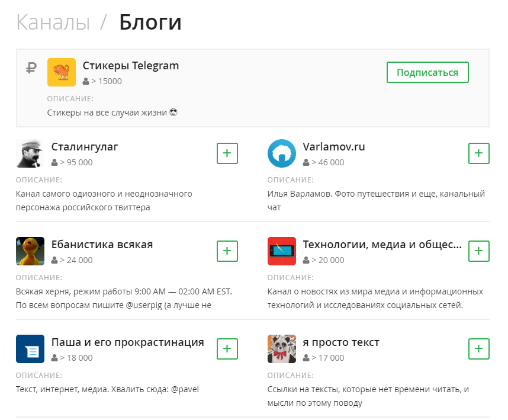Click the plus for Паша и его прокрастинация
The image size is (508, 420).
[x=227, y=348]
